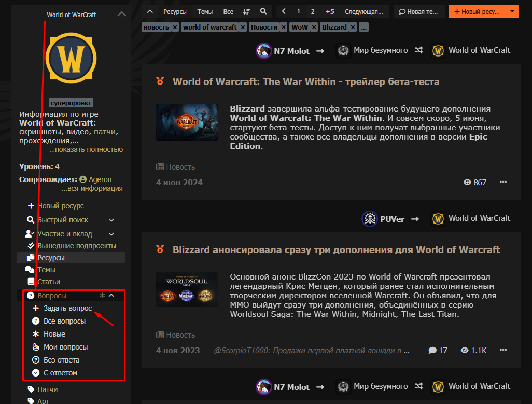Click the asterisk icon beside Вопросы
532x404 pixels.
point(102,296)
